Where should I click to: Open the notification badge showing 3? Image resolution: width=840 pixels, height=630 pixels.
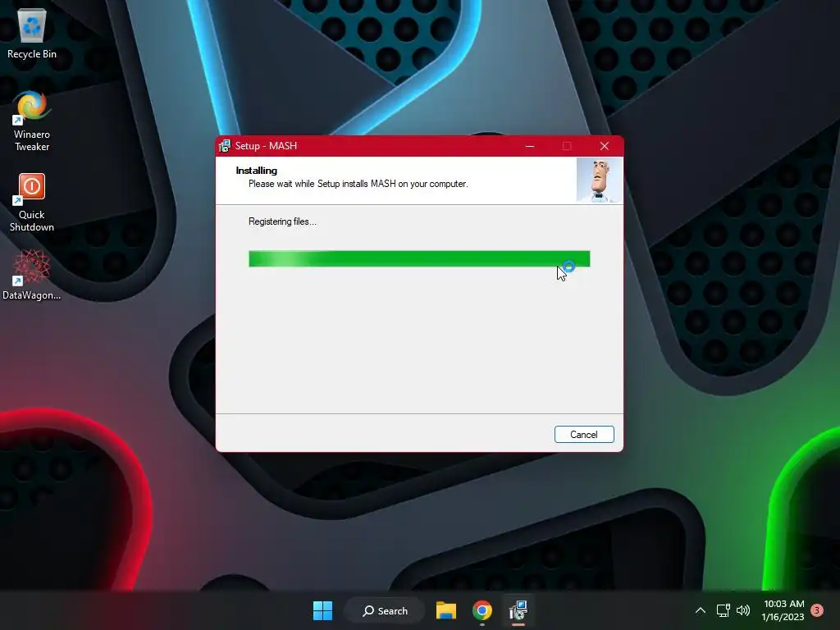pos(817,610)
